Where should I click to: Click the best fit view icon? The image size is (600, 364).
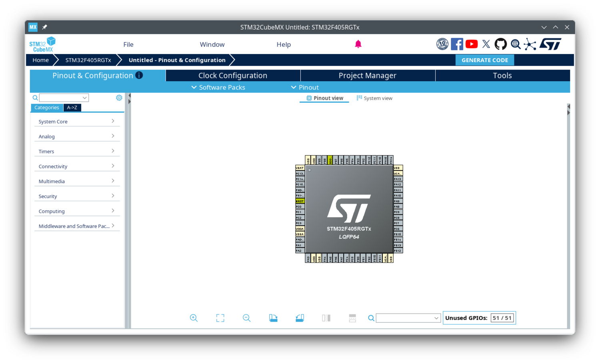(220, 318)
